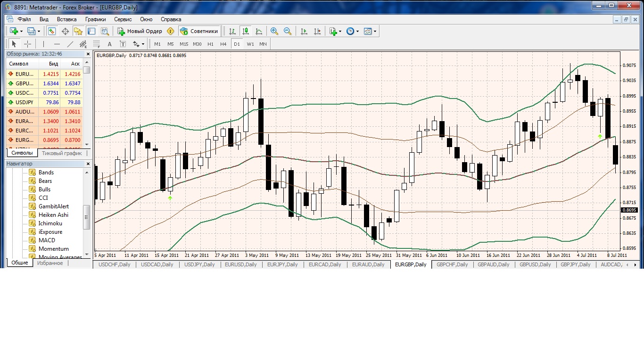Open the profiles icon in the toolbar
644x362 pixels.
click(31, 31)
